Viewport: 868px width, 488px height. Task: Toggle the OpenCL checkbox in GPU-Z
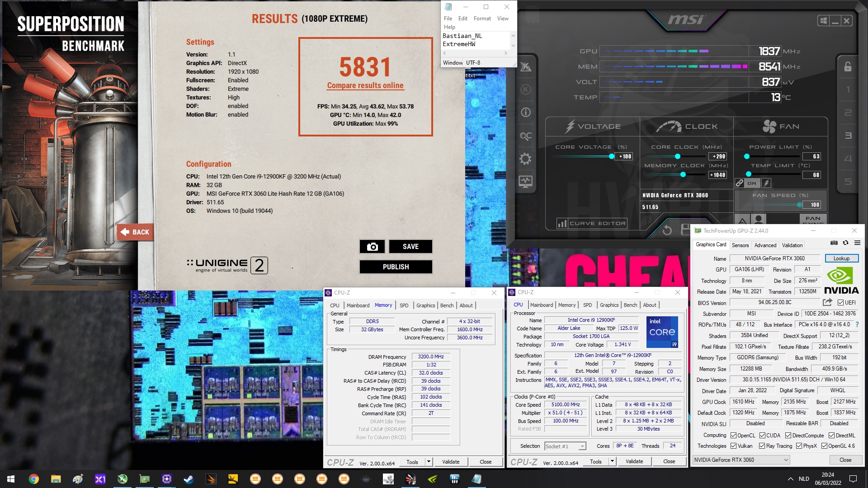[x=733, y=436]
